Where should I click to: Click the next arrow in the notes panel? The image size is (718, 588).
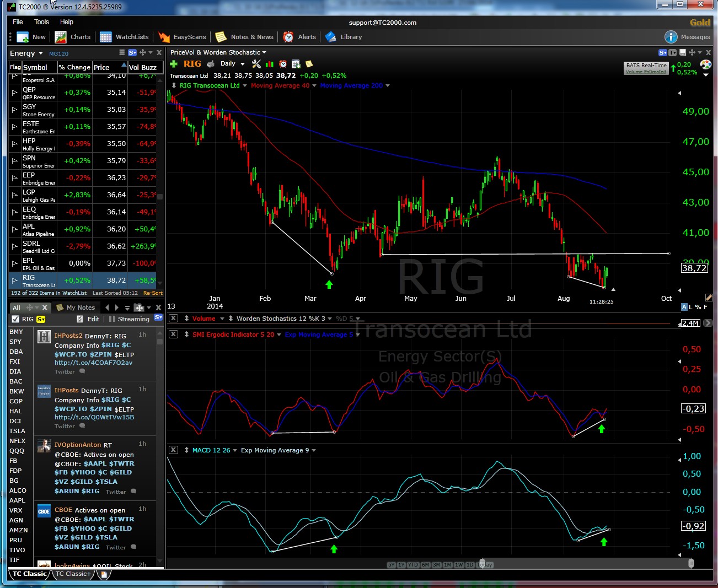(x=116, y=308)
